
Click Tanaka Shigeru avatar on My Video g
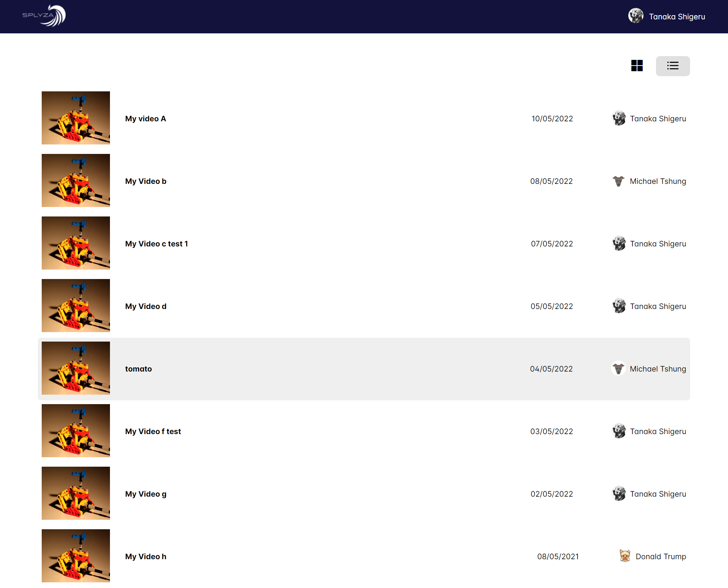tap(619, 494)
